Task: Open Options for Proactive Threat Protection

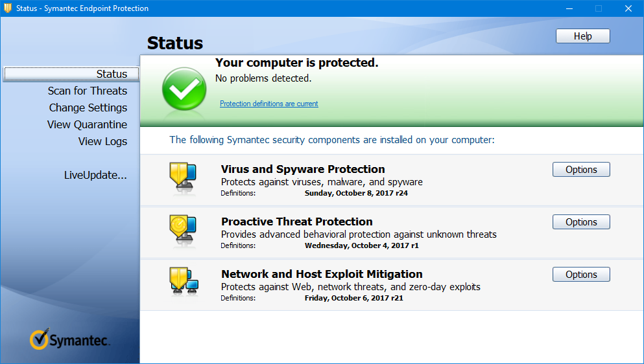Action: pyautogui.click(x=581, y=222)
